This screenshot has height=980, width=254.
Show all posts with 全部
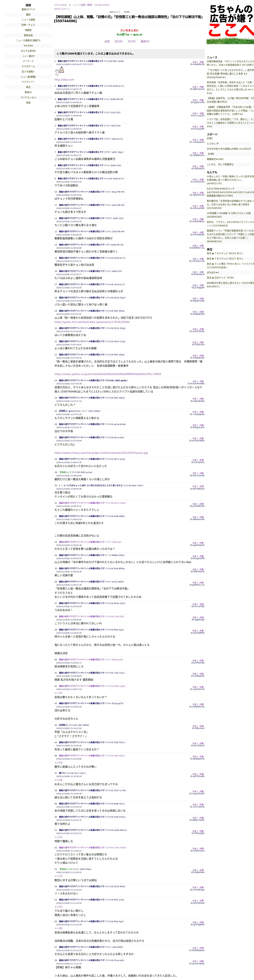107,41
